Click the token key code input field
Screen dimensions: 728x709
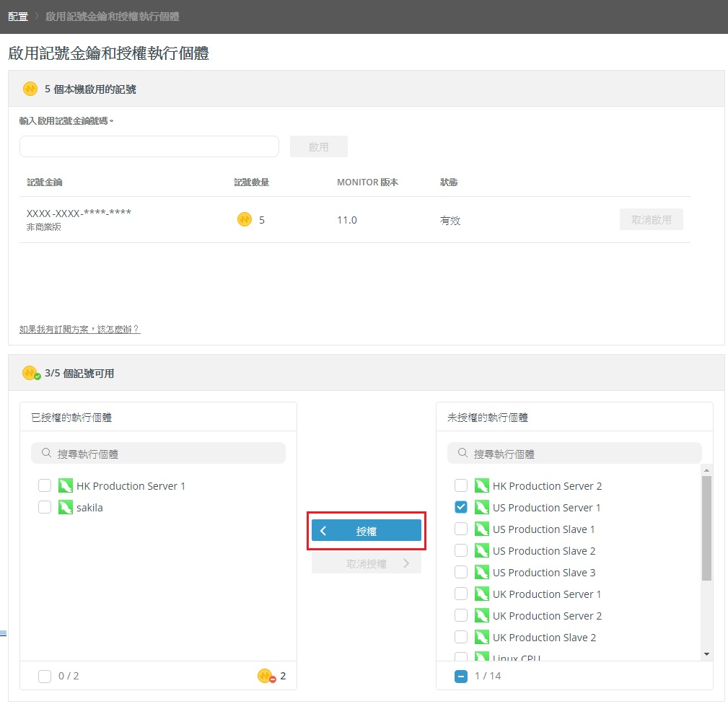tap(149, 146)
